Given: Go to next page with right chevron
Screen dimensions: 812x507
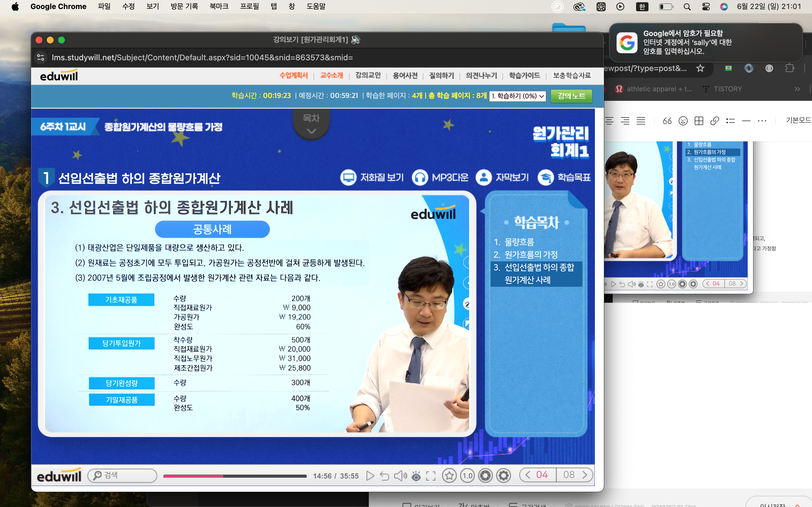Looking at the screenshot, I should pos(585,475).
